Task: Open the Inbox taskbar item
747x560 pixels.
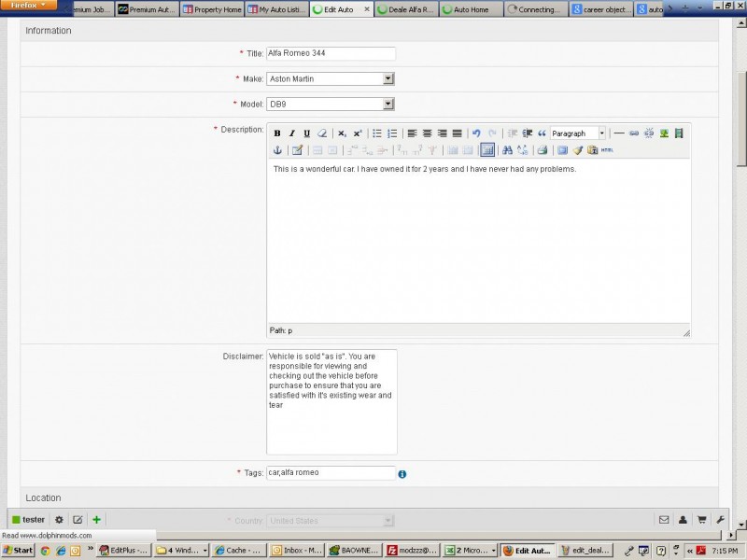Action: (297, 551)
